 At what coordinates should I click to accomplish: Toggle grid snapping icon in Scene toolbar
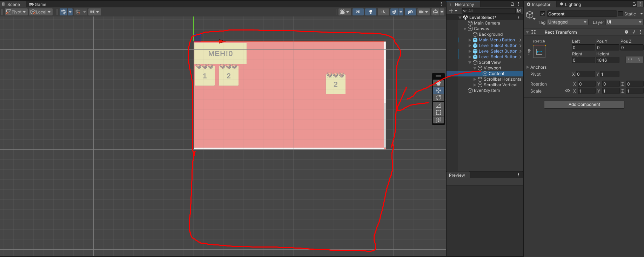(x=63, y=12)
